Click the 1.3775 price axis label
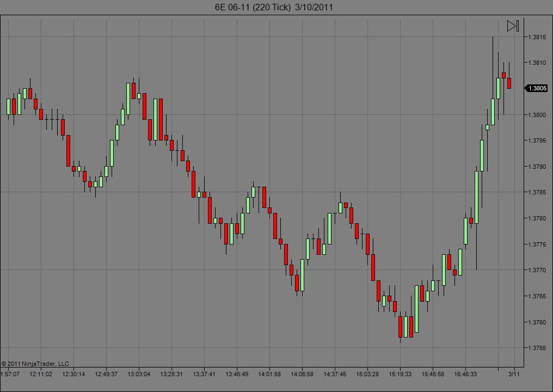The height and width of the screenshot is (392, 553). [x=536, y=244]
